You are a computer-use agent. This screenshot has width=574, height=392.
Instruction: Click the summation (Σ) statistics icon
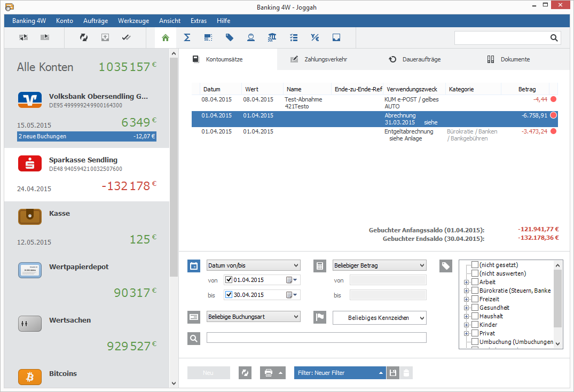coord(186,37)
